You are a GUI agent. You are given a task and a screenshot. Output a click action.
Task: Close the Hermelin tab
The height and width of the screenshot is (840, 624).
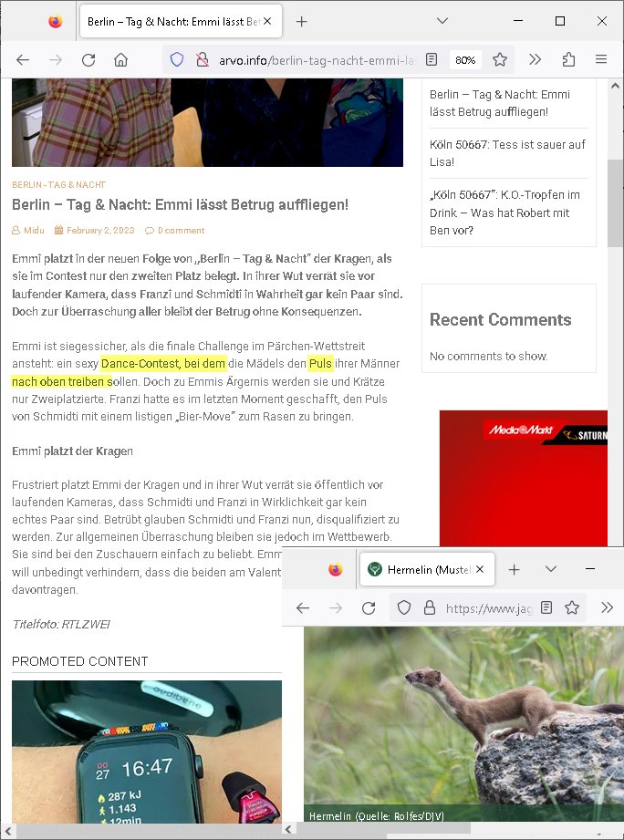(x=480, y=569)
